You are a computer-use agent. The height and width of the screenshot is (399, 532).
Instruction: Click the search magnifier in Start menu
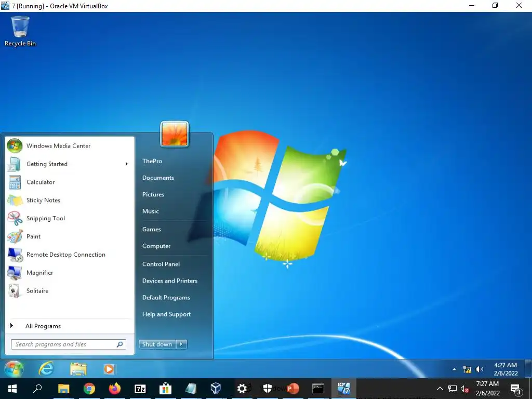point(120,344)
